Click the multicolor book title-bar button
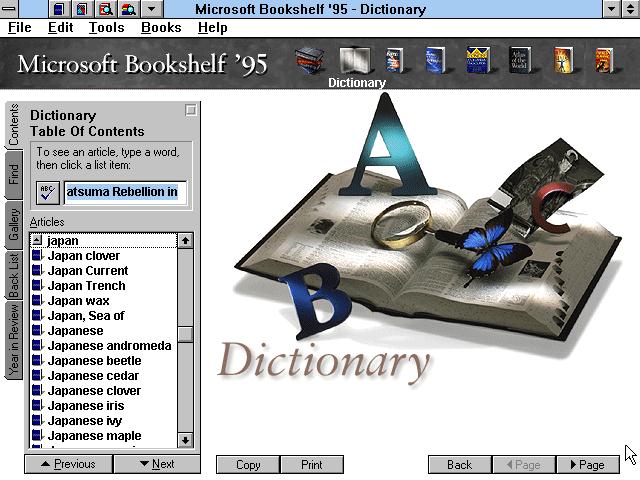Viewport: 640px width, 480px height. [x=82, y=9]
